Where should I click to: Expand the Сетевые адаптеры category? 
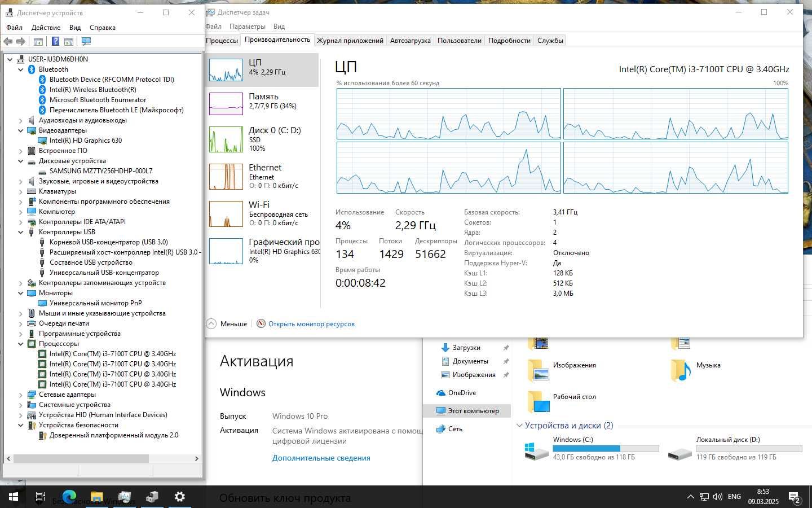[21, 395]
